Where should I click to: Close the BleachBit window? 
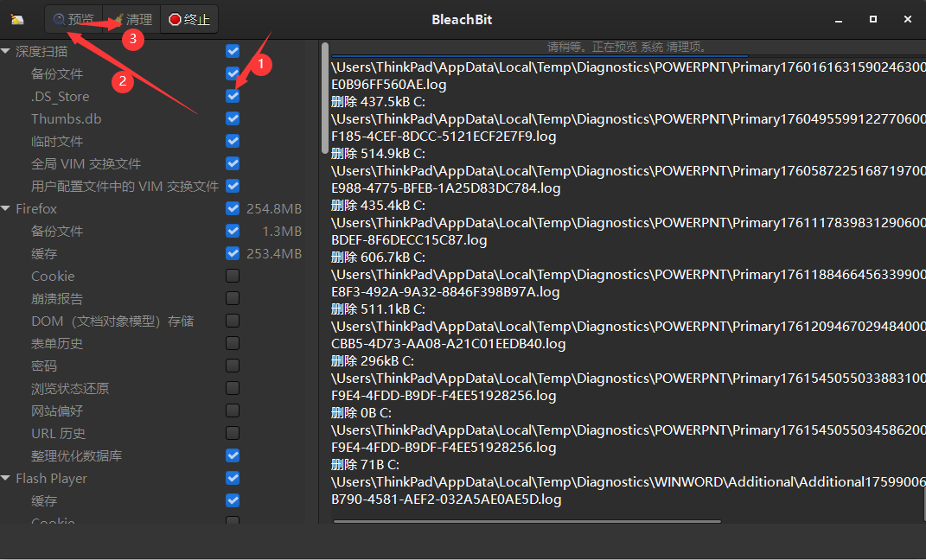click(x=908, y=20)
